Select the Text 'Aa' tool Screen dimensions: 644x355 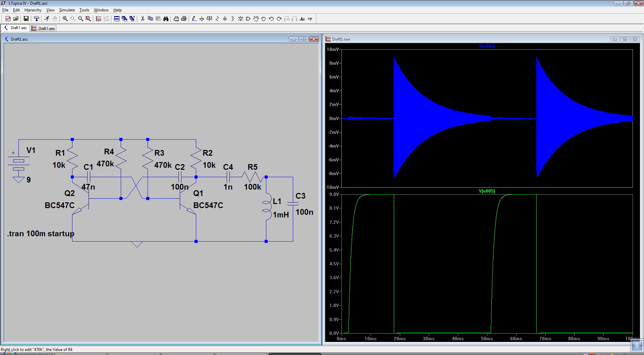[x=302, y=19]
